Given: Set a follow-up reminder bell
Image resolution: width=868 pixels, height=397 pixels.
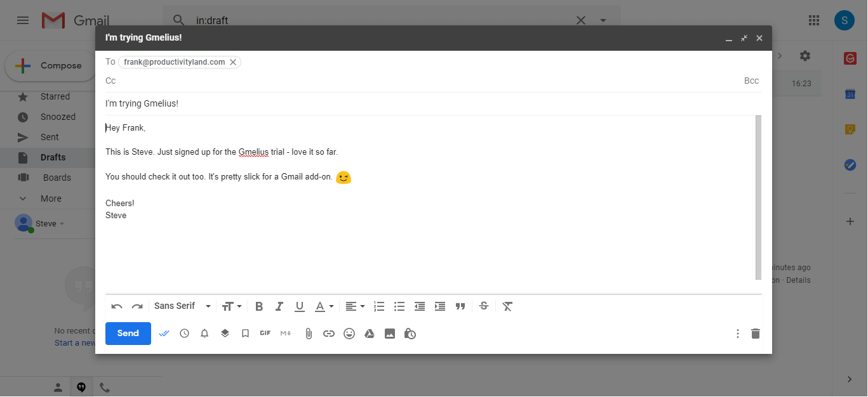Looking at the screenshot, I should [x=204, y=334].
